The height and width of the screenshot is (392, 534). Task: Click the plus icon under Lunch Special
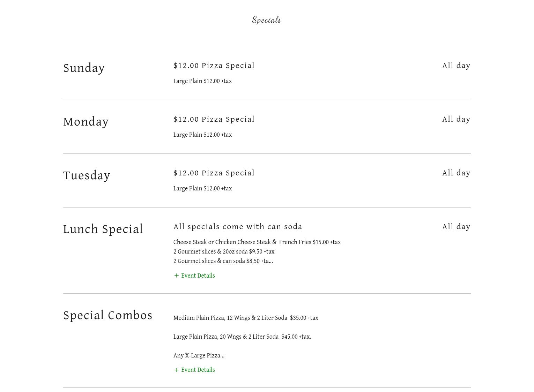176,276
